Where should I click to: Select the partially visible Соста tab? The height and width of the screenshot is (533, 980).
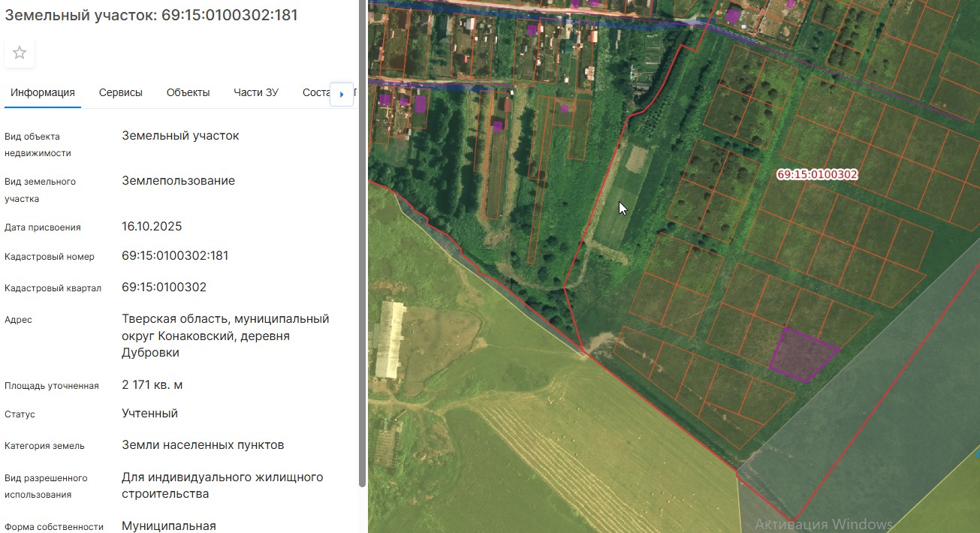(316, 93)
